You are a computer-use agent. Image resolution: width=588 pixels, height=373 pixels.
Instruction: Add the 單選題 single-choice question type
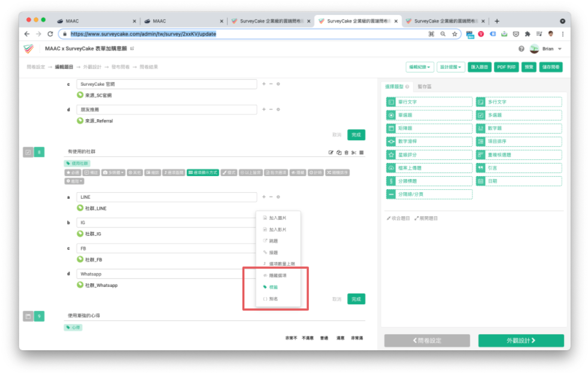pyautogui.click(x=429, y=115)
